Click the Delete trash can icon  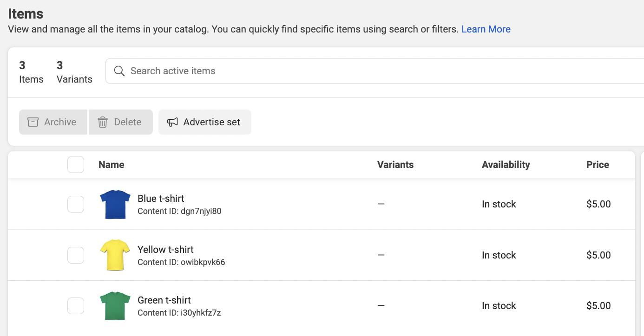[103, 122]
